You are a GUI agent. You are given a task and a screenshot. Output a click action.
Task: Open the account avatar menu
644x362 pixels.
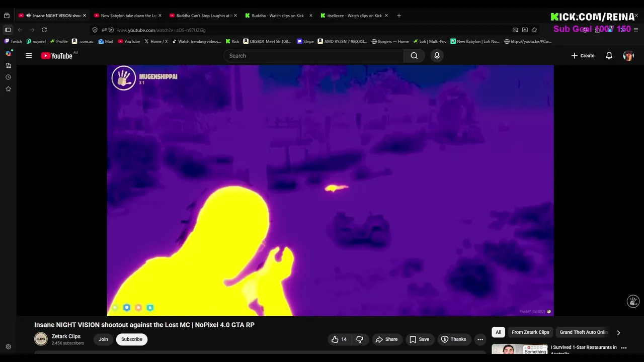pos(628,56)
